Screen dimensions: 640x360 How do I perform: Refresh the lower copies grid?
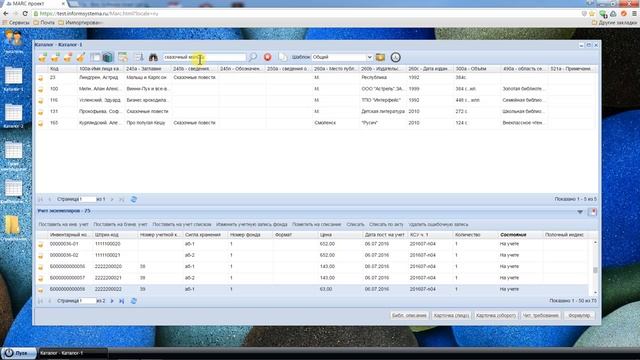133,301
